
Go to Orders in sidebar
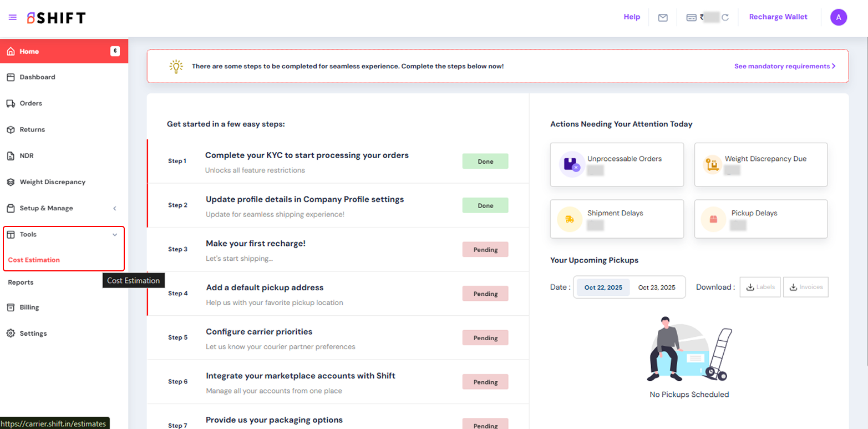coord(31,103)
